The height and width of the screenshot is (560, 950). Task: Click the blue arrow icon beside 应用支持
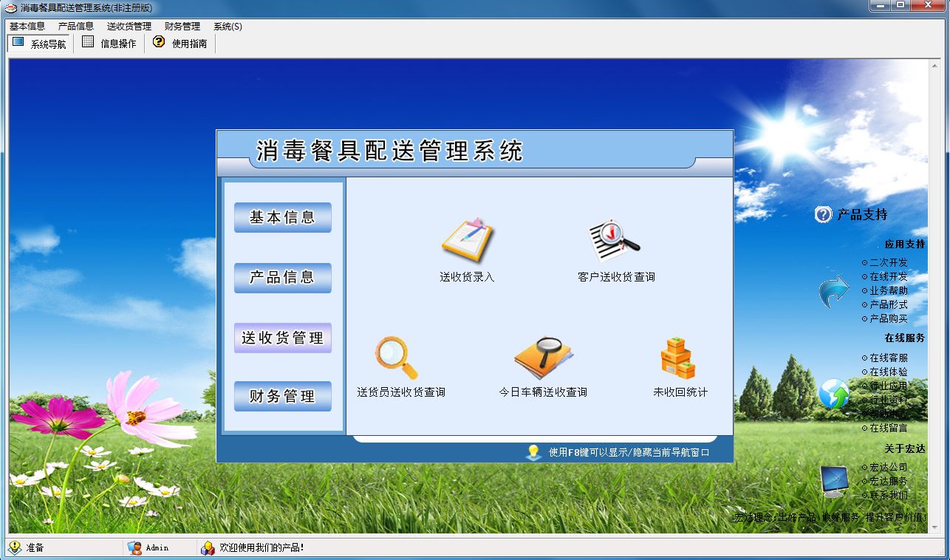coord(833,290)
